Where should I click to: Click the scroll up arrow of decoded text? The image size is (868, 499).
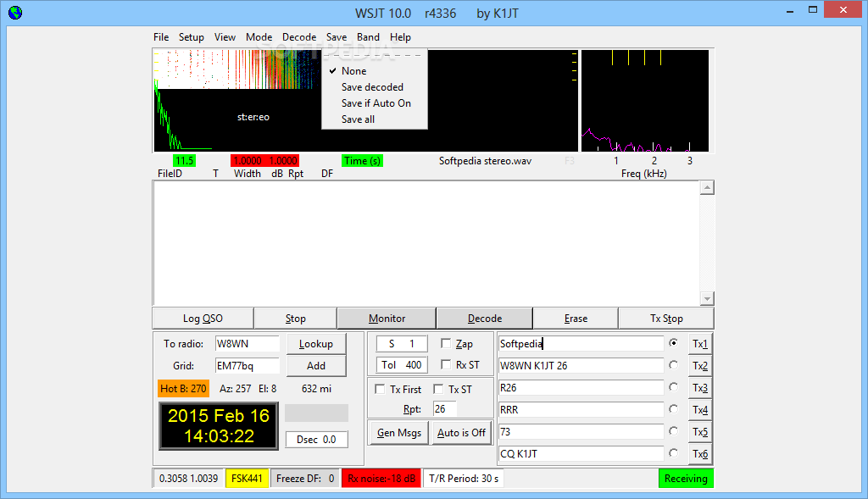point(706,188)
